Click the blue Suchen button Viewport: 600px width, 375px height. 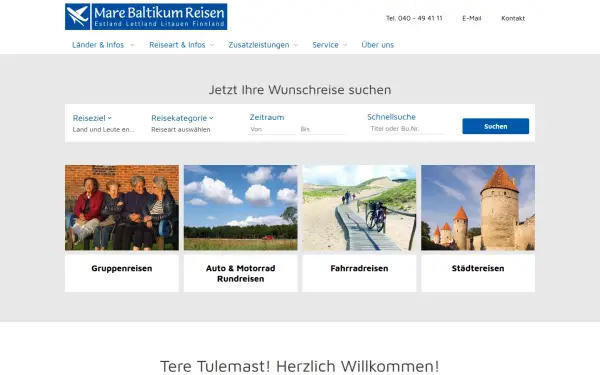[x=496, y=126]
